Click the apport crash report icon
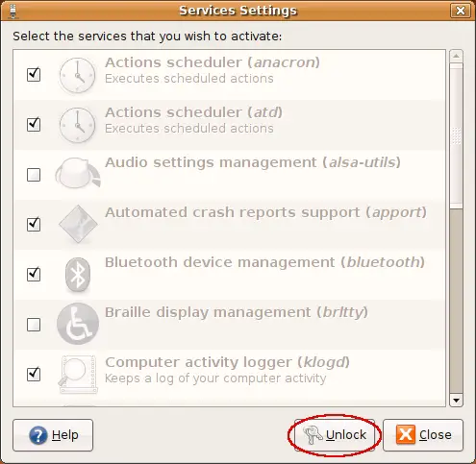Viewport: 476px width, 464px height. (78, 224)
